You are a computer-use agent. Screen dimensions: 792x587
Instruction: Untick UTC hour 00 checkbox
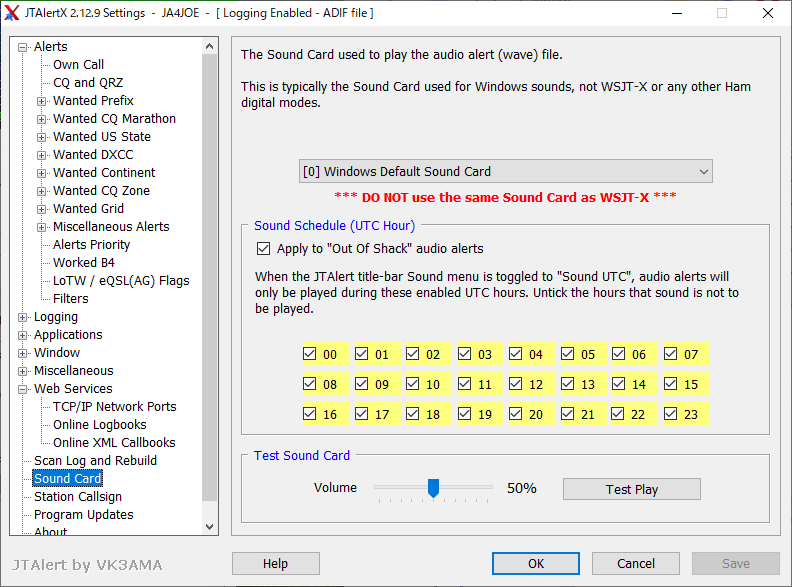click(310, 354)
